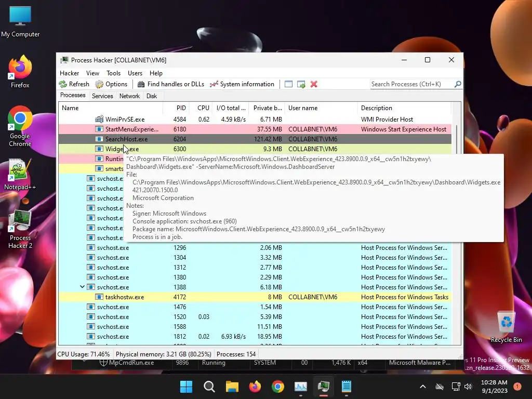The image size is (532, 399).
Task: Select svchost.exe row with PID 1588
Action: coord(255,326)
